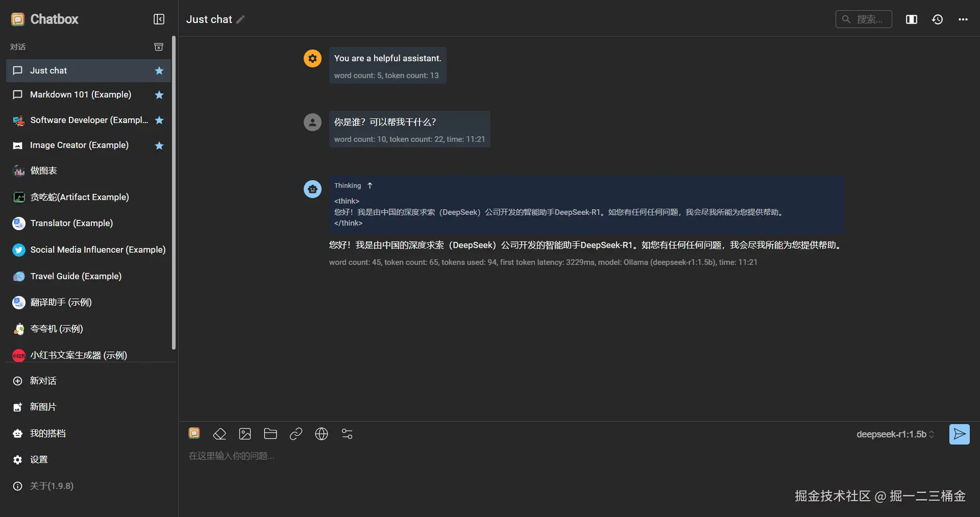Open the deepseek-r1:1.5b model selector

895,434
